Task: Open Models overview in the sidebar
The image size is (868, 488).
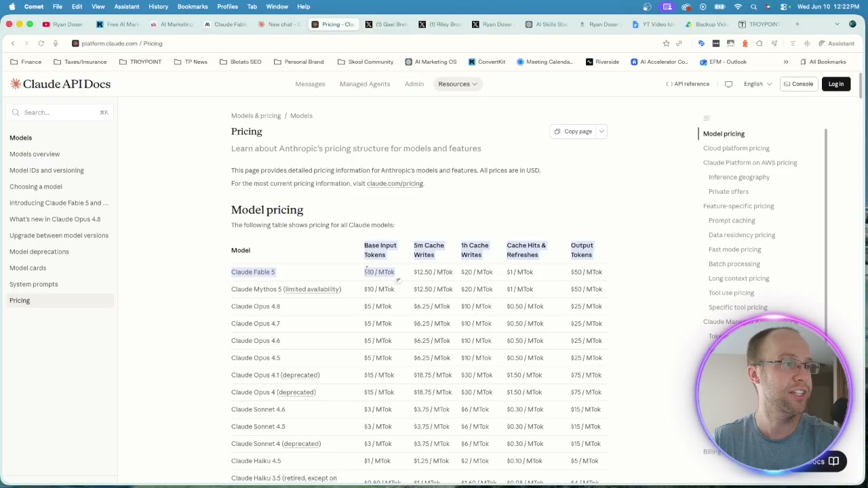Action: click(35, 154)
